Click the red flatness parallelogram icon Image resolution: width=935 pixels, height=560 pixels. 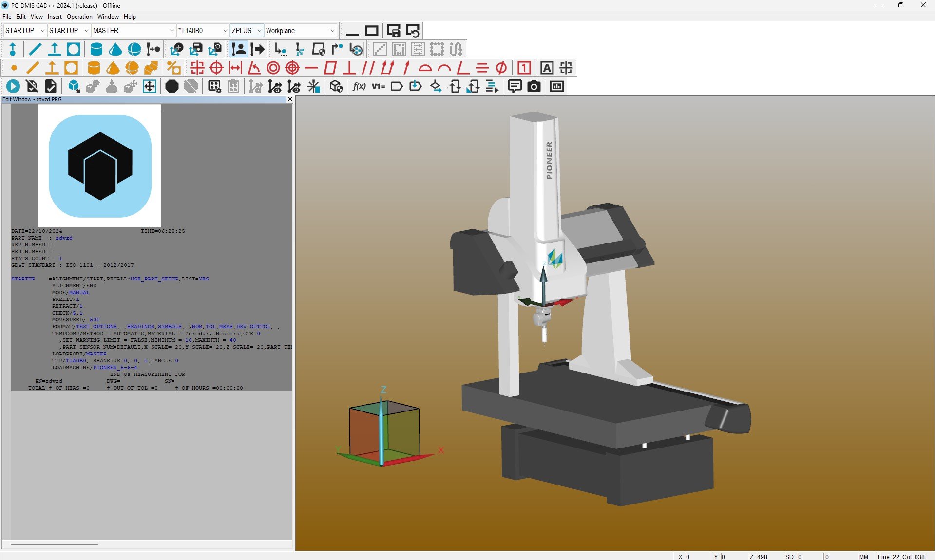[x=330, y=68]
